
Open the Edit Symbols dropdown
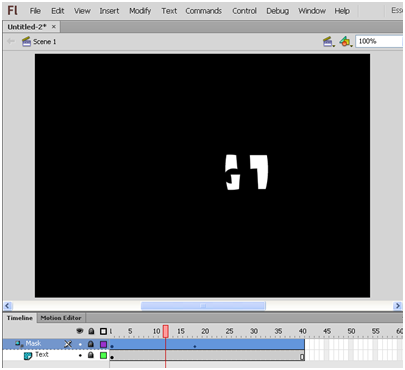[346, 42]
